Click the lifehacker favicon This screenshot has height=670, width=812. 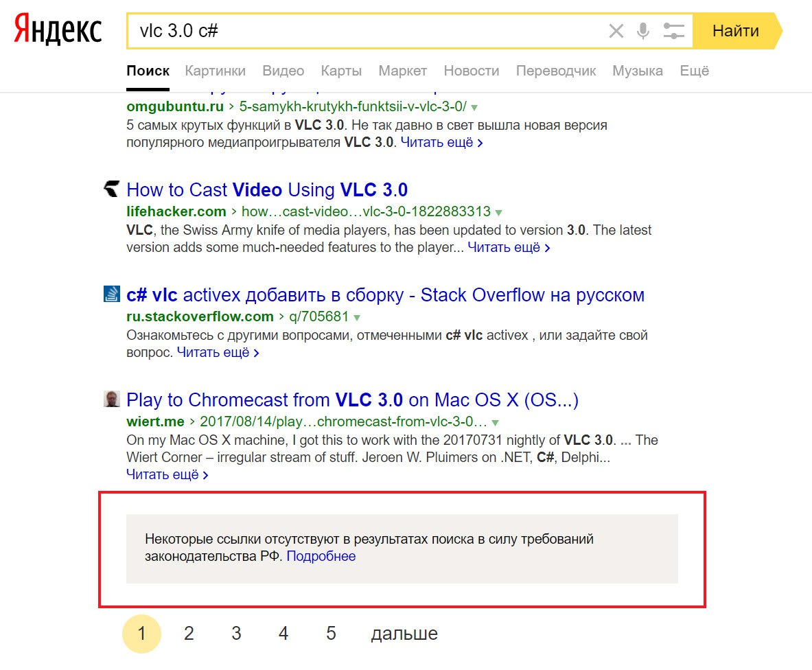(x=111, y=189)
